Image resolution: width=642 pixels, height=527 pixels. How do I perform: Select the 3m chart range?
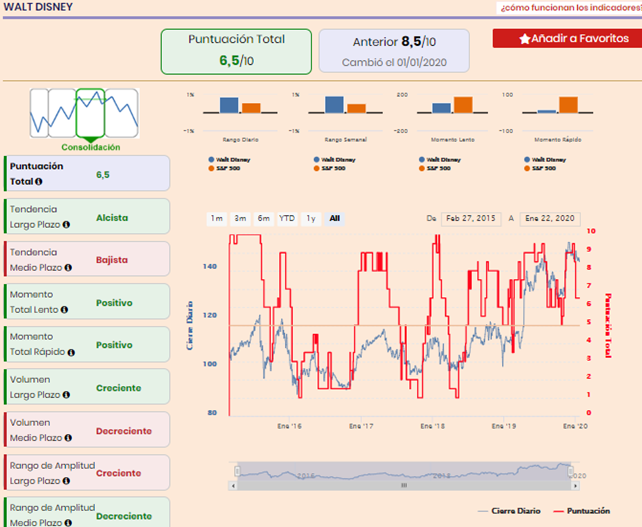click(x=240, y=219)
